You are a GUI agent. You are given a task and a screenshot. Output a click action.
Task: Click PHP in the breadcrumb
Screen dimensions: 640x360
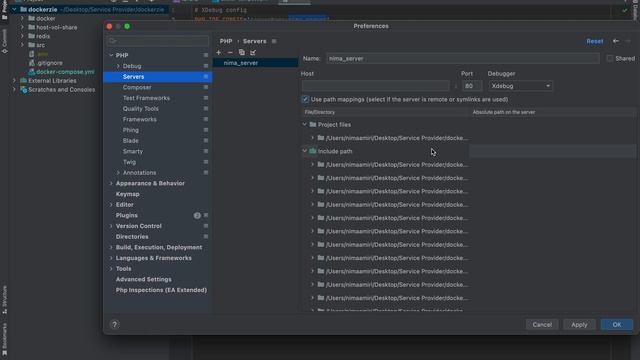tap(226, 41)
